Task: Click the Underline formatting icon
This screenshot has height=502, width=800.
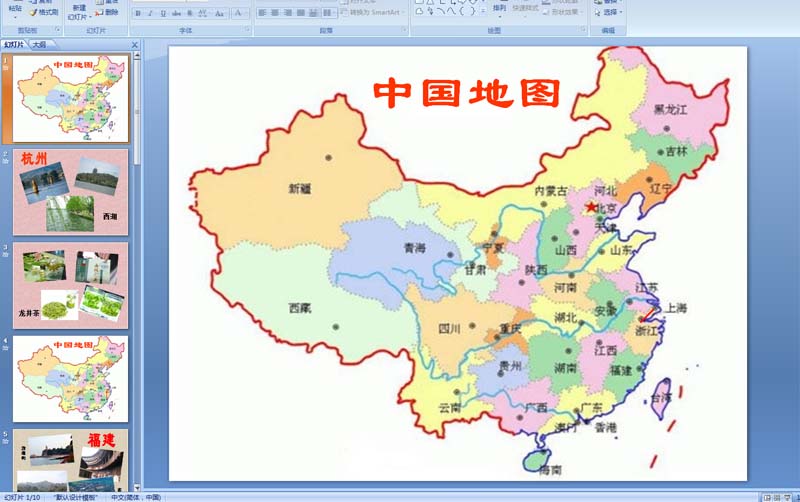Action: point(163,13)
